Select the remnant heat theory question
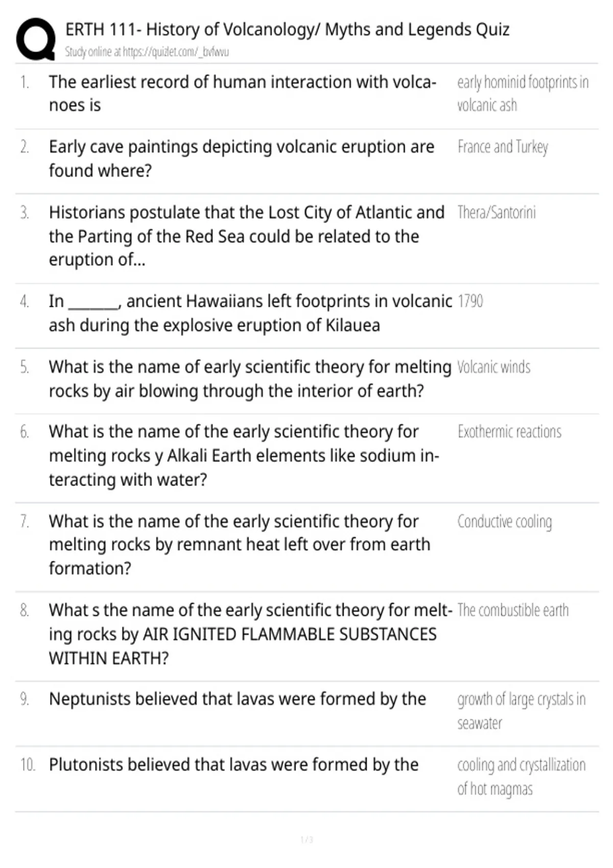 click(x=240, y=545)
